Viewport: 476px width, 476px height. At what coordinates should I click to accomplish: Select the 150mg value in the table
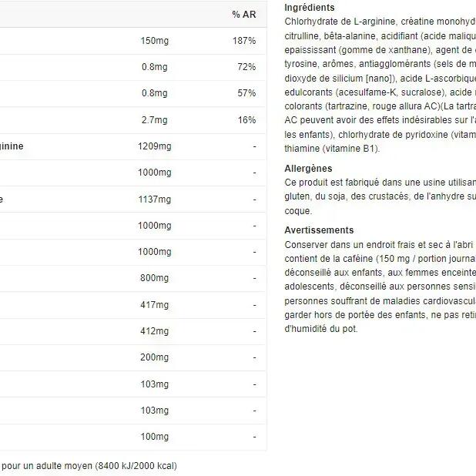pyautogui.click(x=154, y=40)
